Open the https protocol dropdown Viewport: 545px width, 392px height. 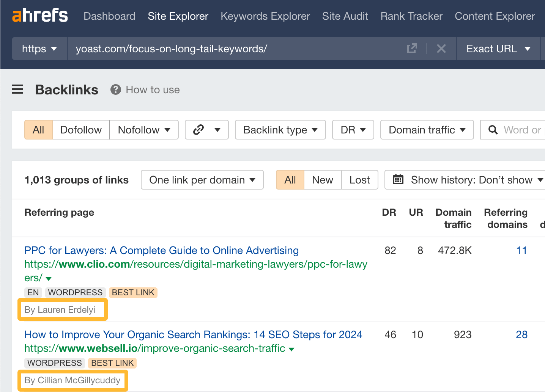tap(39, 49)
